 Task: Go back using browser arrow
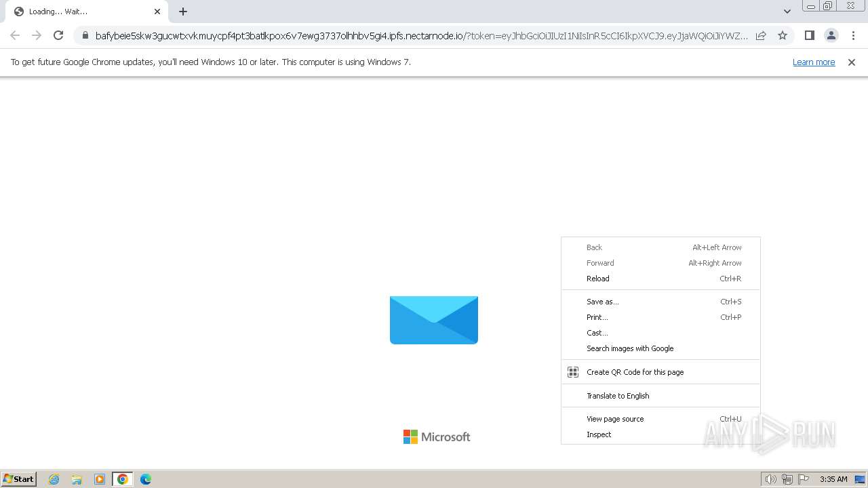click(15, 35)
